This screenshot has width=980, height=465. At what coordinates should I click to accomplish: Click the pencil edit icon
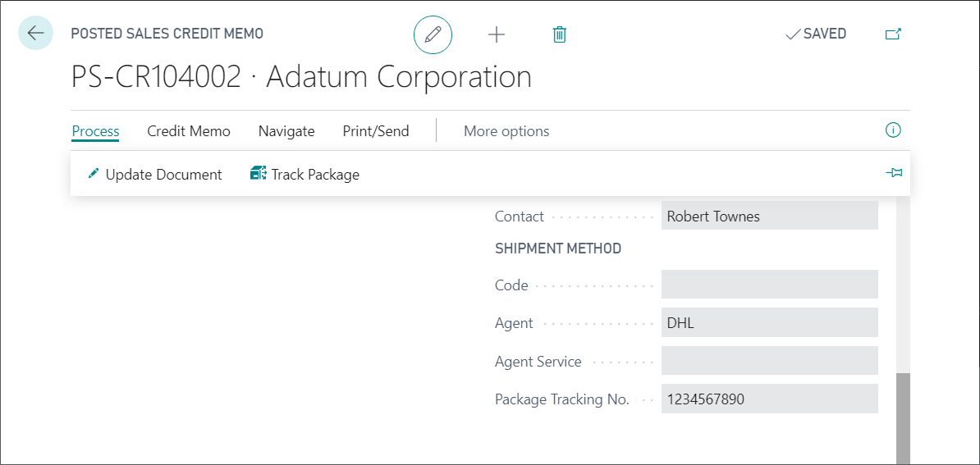(x=433, y=34)
